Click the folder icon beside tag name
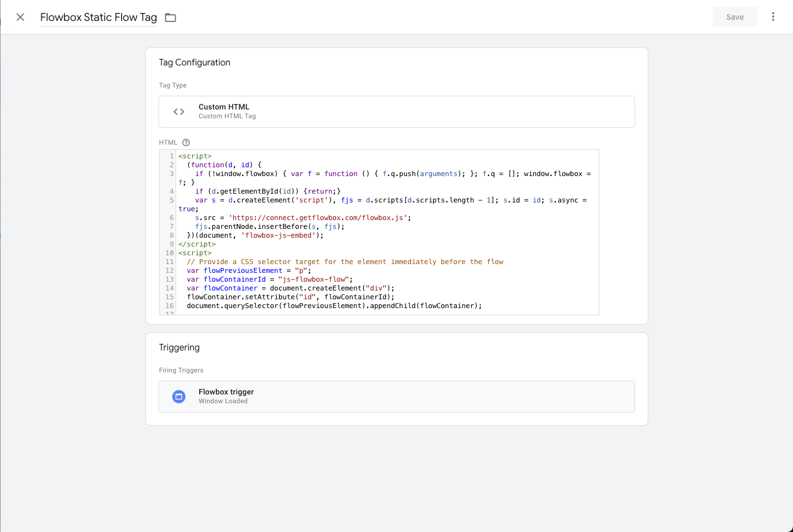The image size is (793, 532). (x=171, y=18)
